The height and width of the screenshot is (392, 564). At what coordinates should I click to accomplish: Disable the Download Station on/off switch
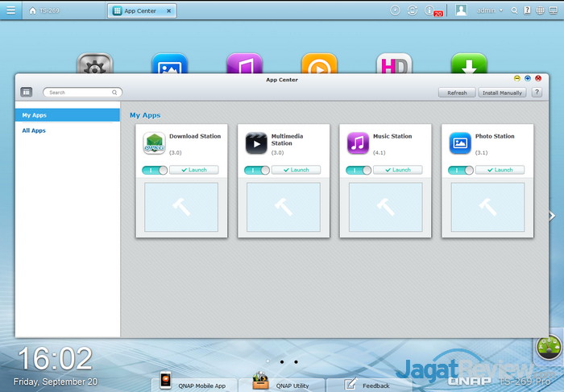155,170
